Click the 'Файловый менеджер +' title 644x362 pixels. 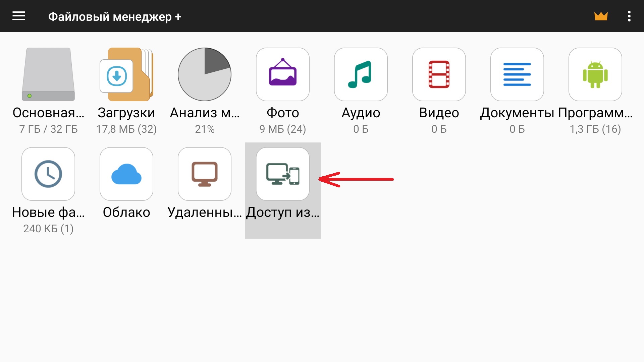click(115, 16)
